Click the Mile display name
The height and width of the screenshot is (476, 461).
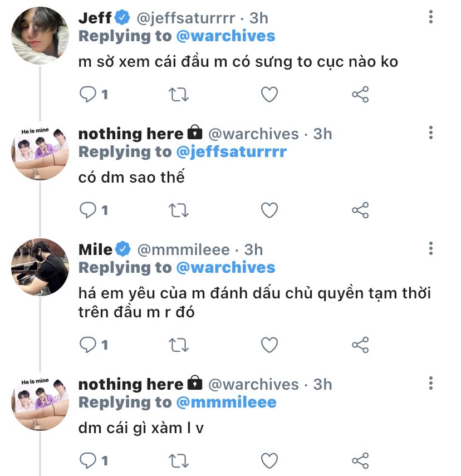[95, 249]
